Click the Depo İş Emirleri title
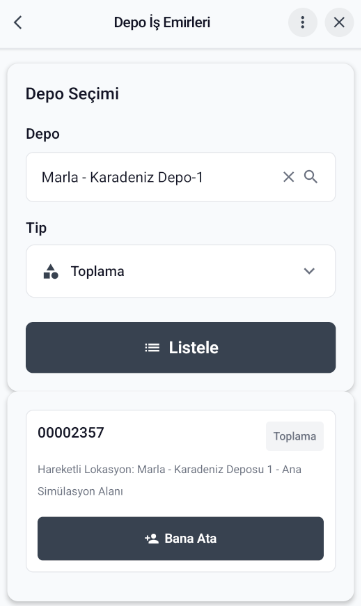Image resolution: width=361 pixels, height=606 pixels. 162,22
